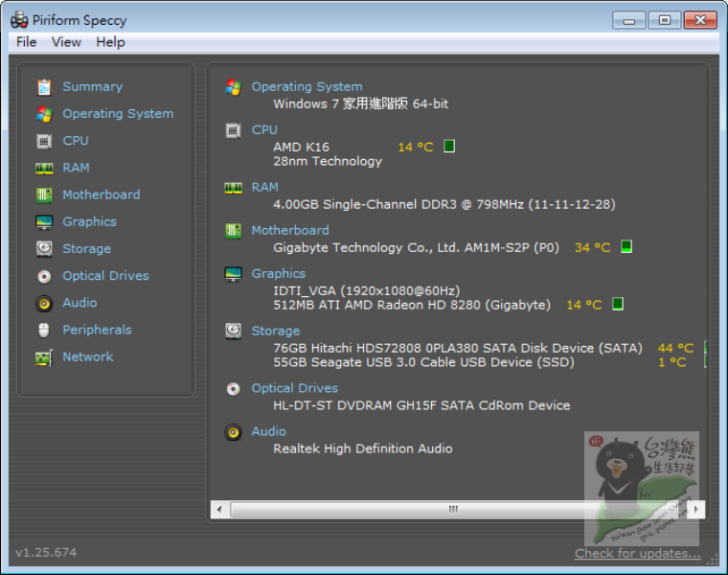Click the CPU heading in summary
Screen dimensions: 728x575
tap(264, 130)
